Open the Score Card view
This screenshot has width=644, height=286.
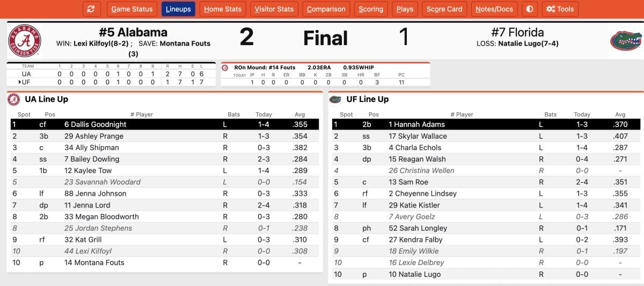(444, 9)
